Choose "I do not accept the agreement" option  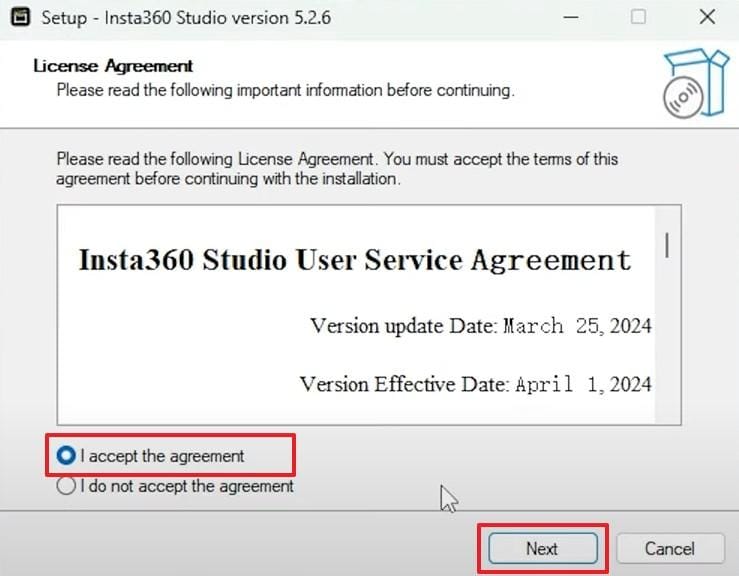coord(66,485)
